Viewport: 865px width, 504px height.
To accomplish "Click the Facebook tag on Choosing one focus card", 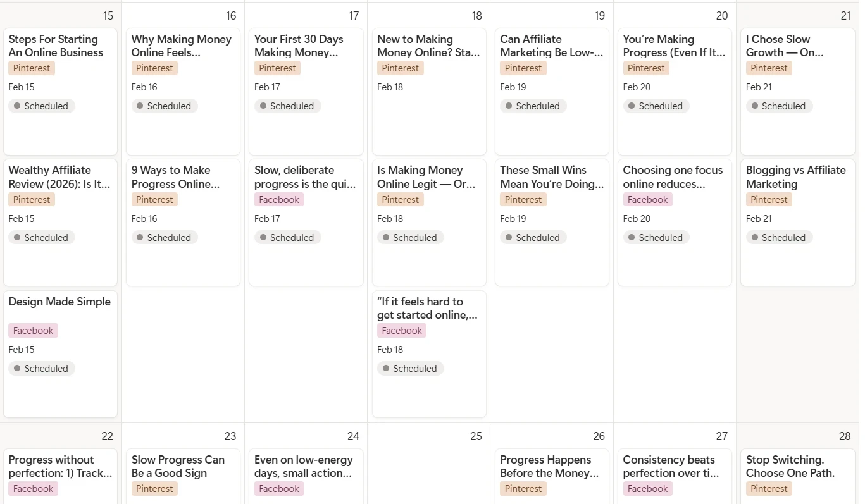I will (x=647, y=200).
